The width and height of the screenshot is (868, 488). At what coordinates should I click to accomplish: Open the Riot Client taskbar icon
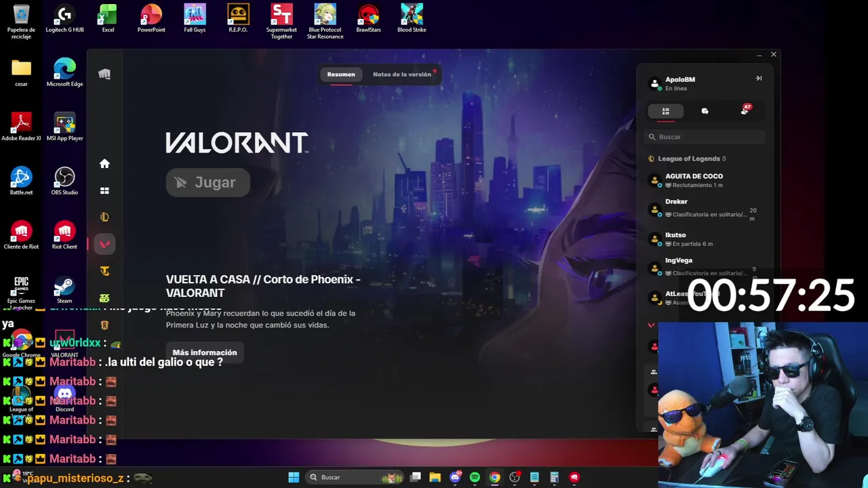[x=574, y=477]
